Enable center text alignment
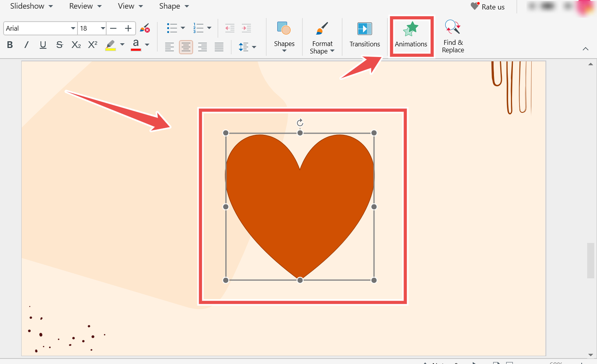The image size is (597, 364). (186, 47)
